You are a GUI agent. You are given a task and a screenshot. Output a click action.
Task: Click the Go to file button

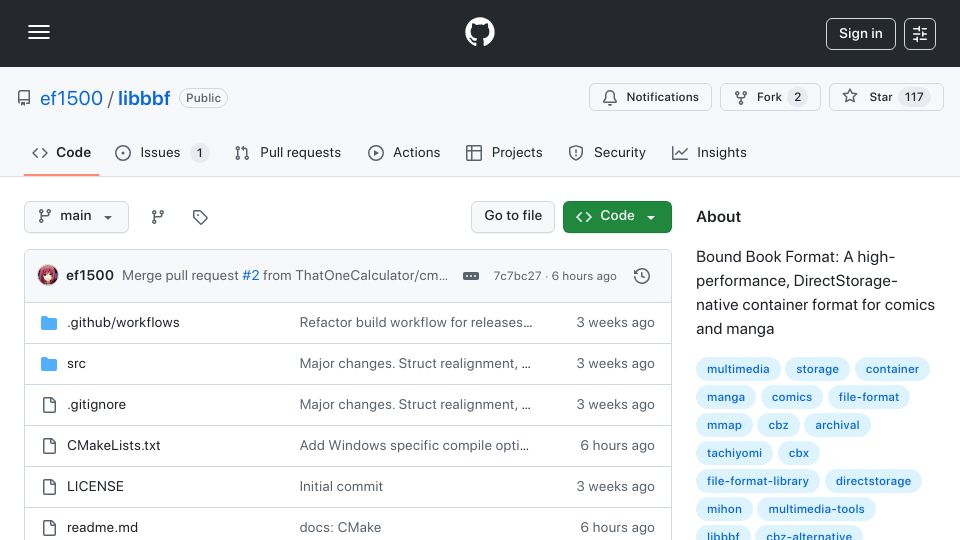(513, 217)
